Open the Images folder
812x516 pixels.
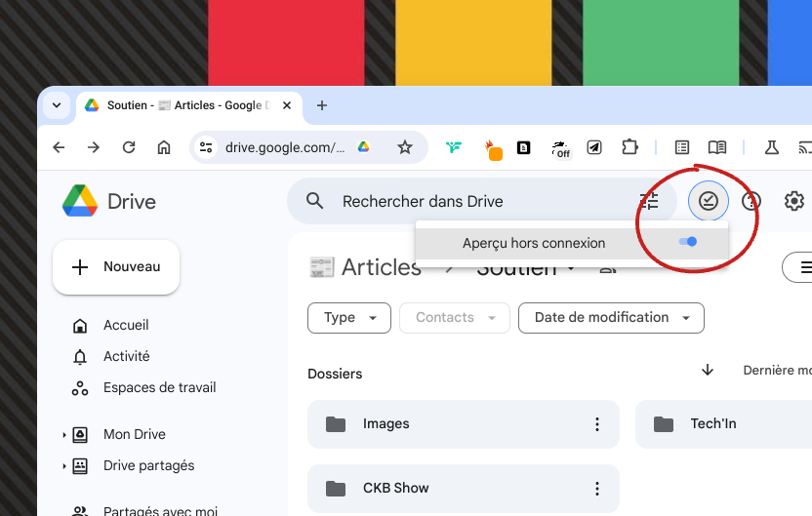coord(463,424)
